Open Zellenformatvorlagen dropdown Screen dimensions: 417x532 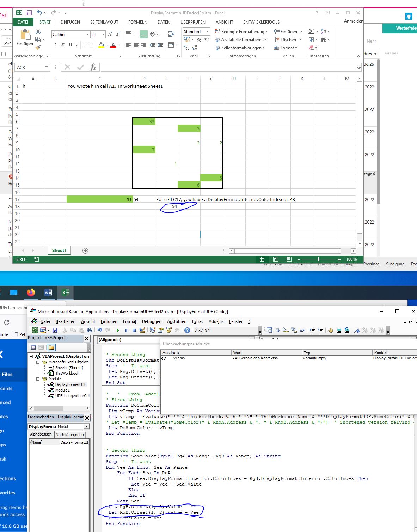click(x=240, y=48)
